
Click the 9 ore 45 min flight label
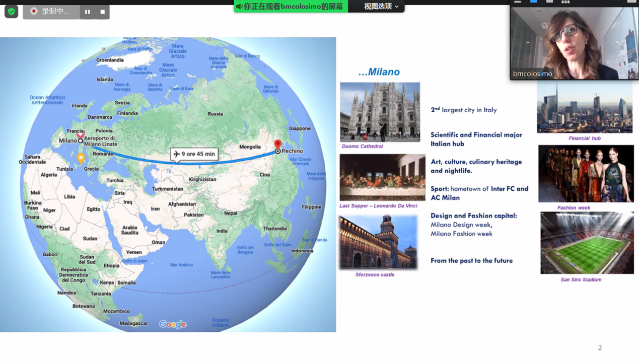194,154
